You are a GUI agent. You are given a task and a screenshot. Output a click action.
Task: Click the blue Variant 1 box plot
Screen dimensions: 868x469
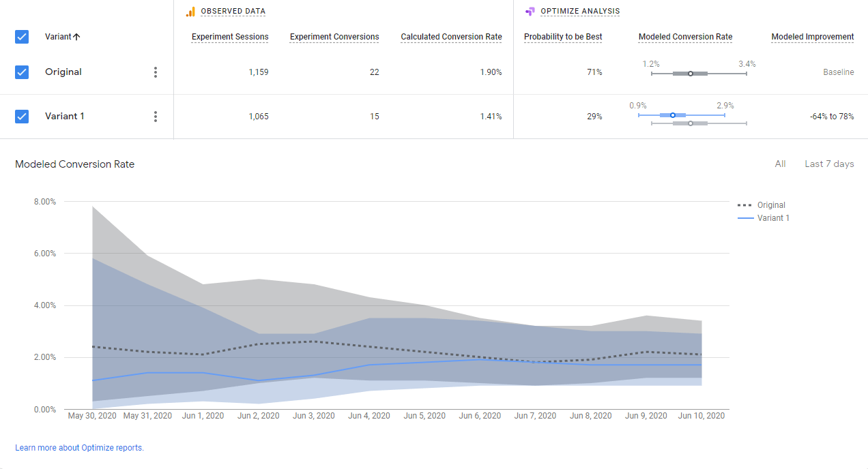pos(681,115)
